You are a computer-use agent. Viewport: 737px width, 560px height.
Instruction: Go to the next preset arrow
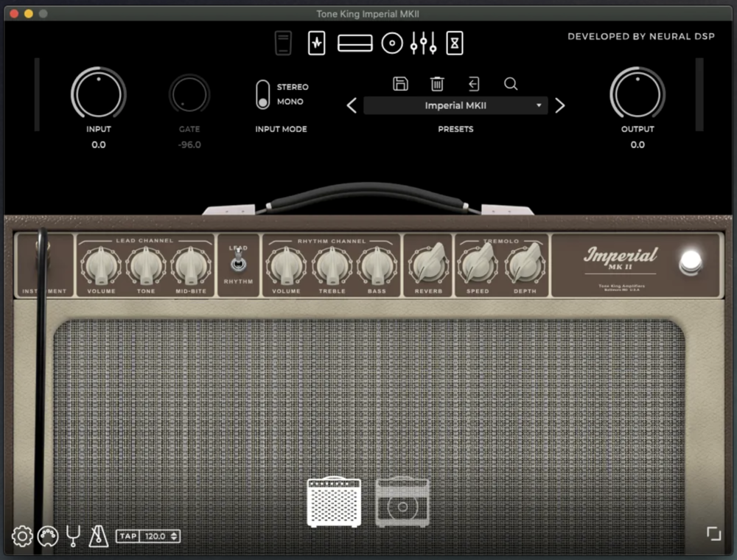pos(560,105)
